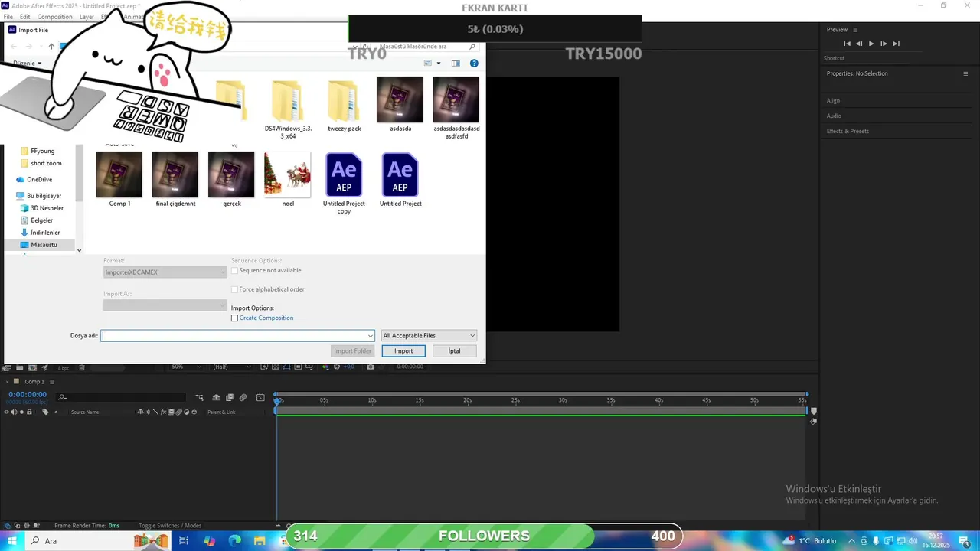Open the Düzenle organize dropdown

pyautogui.click(x=28, y=64)
